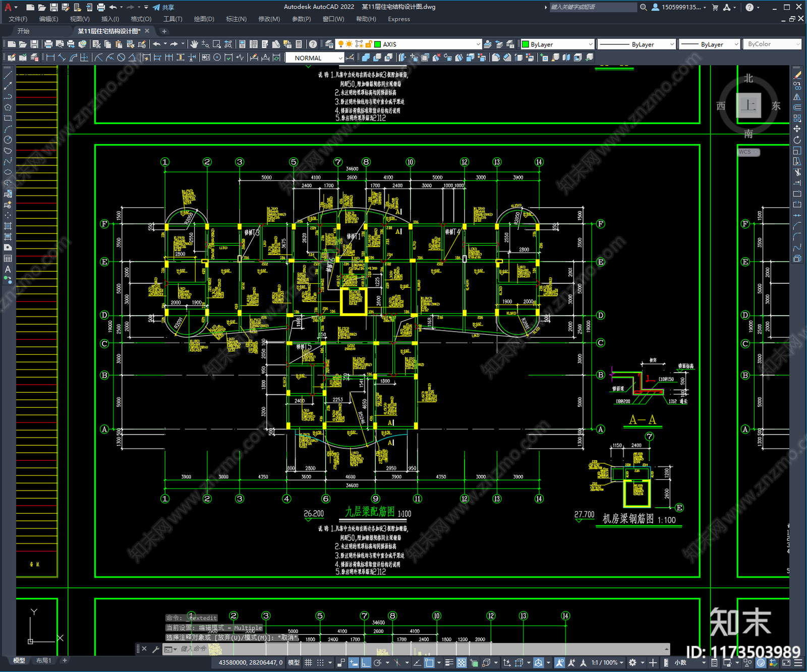Toggle snap mode dots in status bar
This screenshot has height=672, width=807.
tap(320, 662)
